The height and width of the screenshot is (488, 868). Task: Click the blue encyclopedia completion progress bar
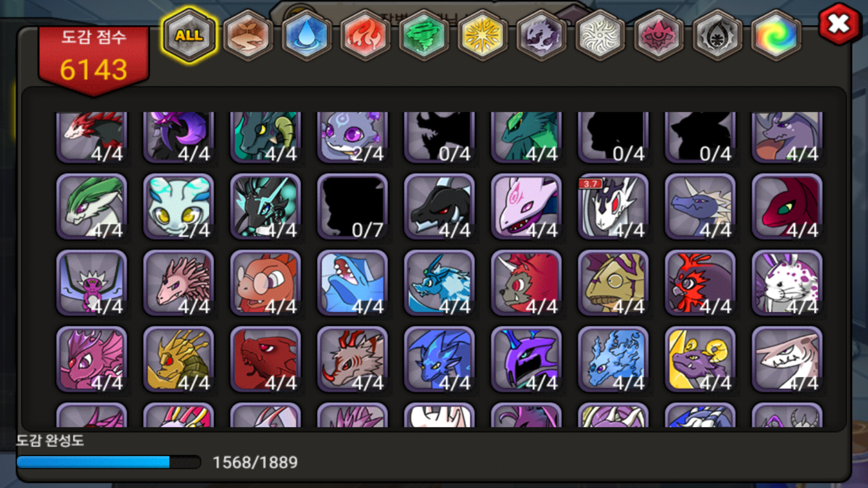coord(108,462)
